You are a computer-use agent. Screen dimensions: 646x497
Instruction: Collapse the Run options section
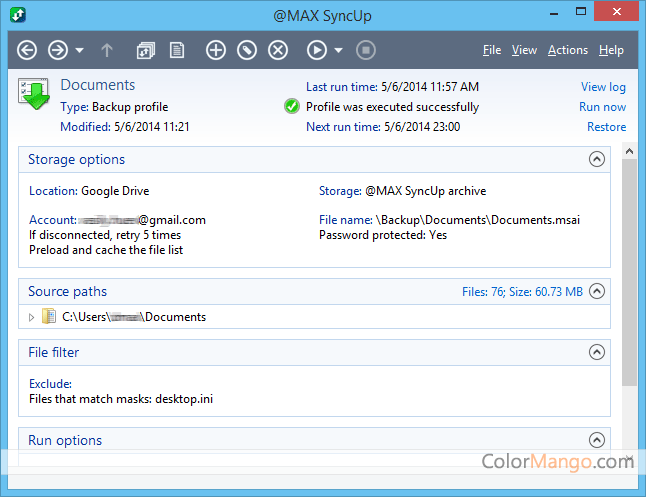point(597,440)
